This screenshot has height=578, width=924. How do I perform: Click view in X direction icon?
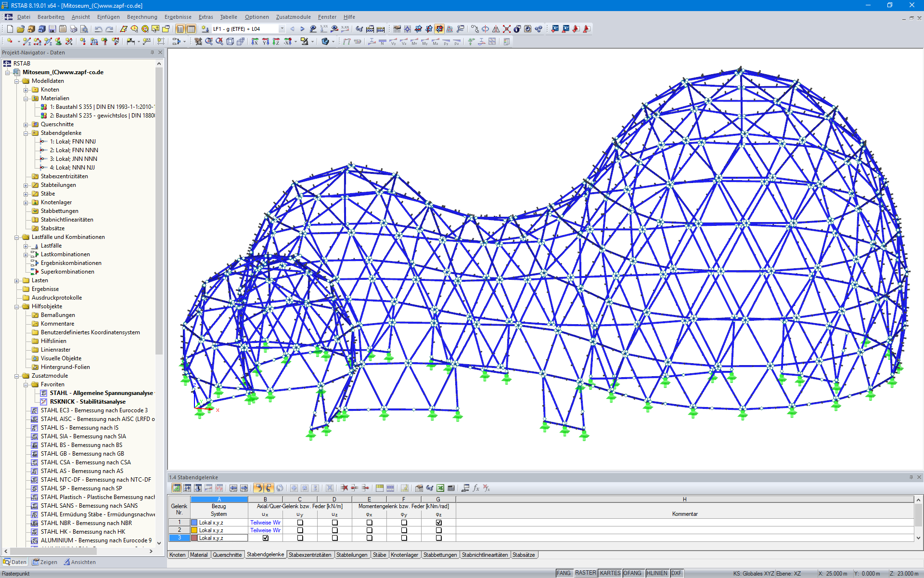pos(255,42)
